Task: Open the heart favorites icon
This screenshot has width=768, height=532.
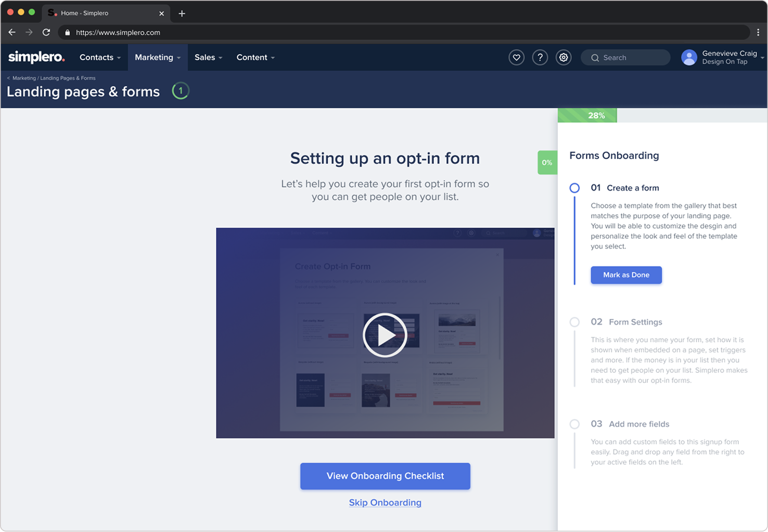Action: pyautogui.click(x=516, y=58)
